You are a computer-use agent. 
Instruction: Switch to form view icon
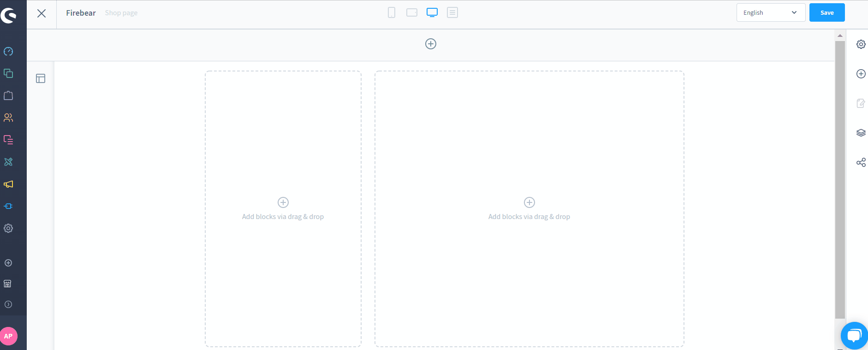click(452, 13)
